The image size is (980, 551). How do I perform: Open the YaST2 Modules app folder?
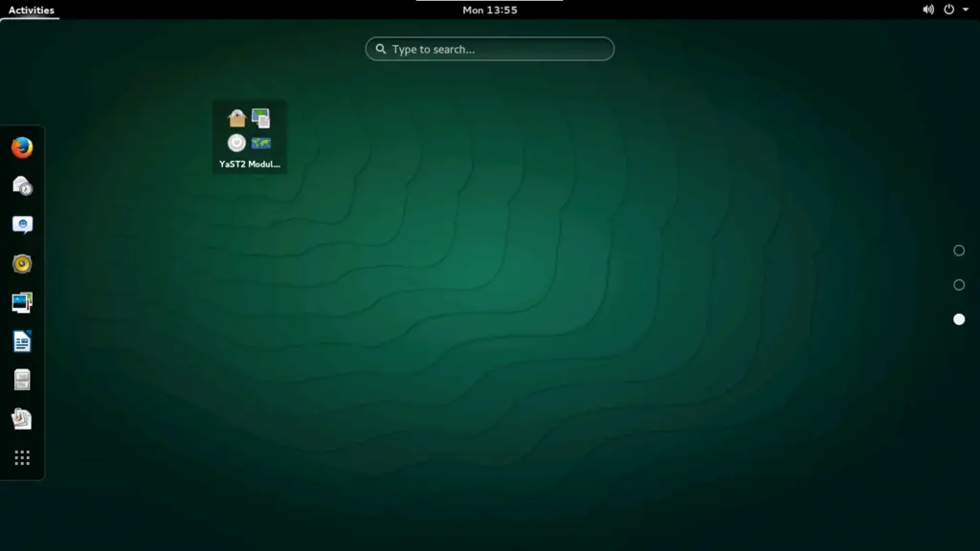(250, 137)
